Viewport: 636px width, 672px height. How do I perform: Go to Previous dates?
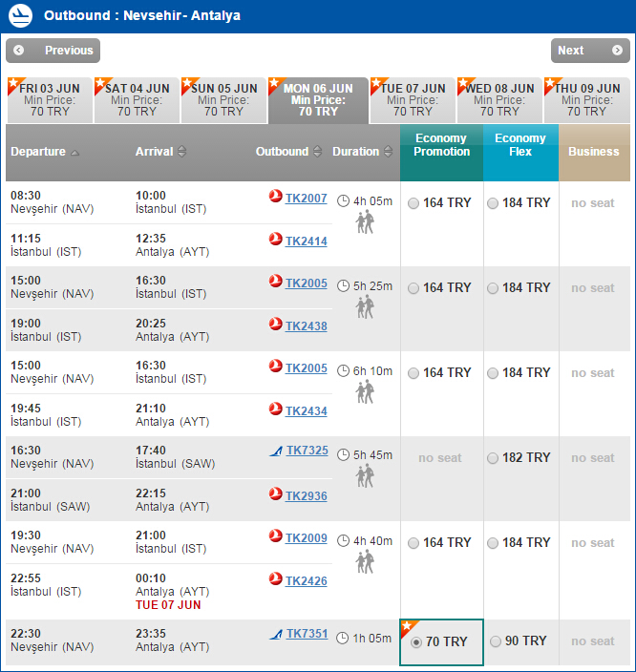pos(53,51)
